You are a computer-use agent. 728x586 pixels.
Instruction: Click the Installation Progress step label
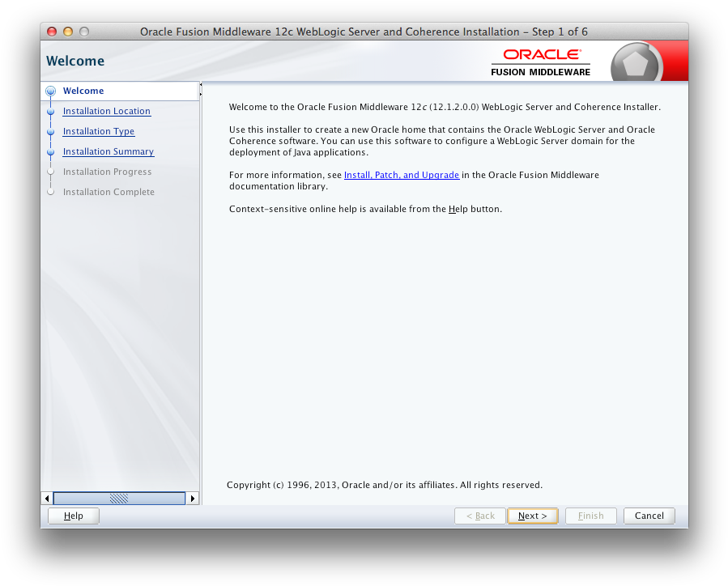[x=107, y=172]
